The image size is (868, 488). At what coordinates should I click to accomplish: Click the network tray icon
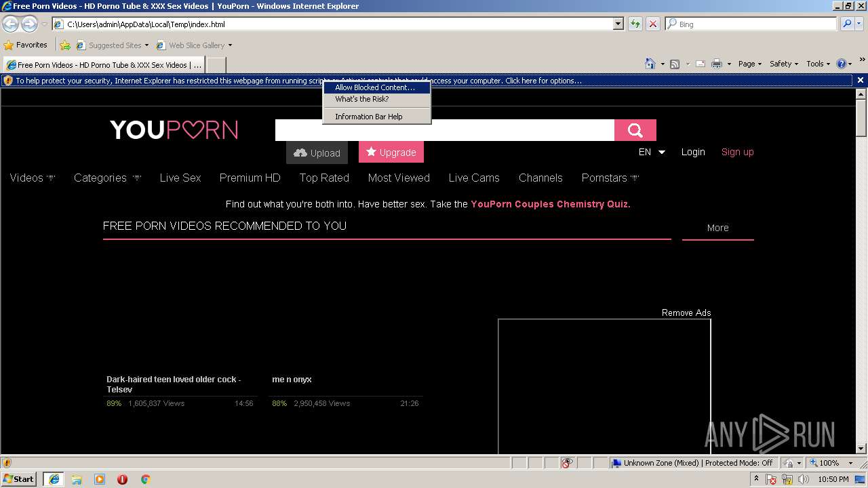788,479
